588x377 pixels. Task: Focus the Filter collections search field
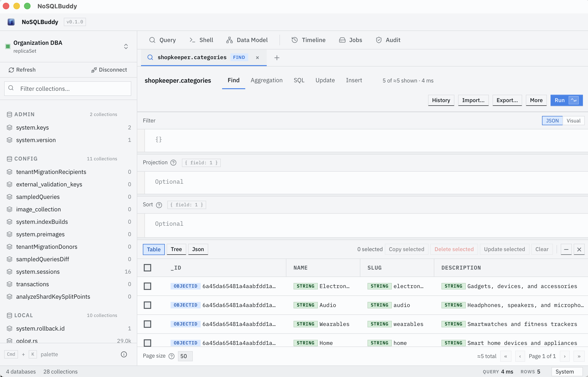coord(67,89)
